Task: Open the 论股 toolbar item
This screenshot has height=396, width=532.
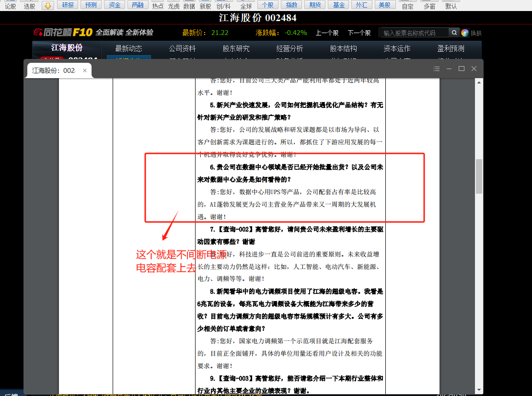Action: coord(11,6)
